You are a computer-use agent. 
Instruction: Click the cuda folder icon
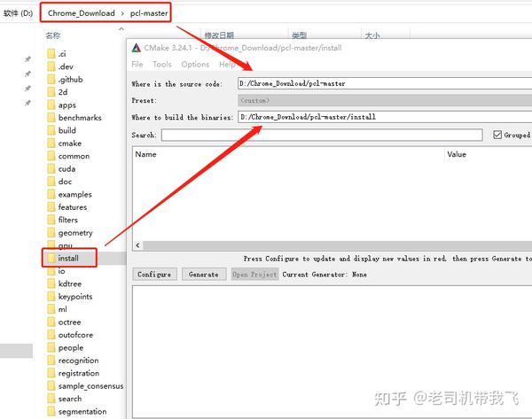pos(51,168)
